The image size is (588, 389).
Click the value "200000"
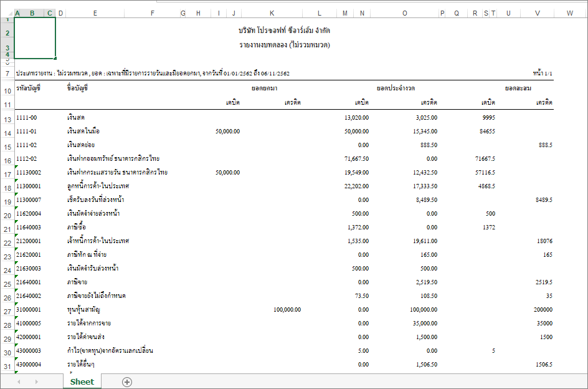click(x=543, y=310)
